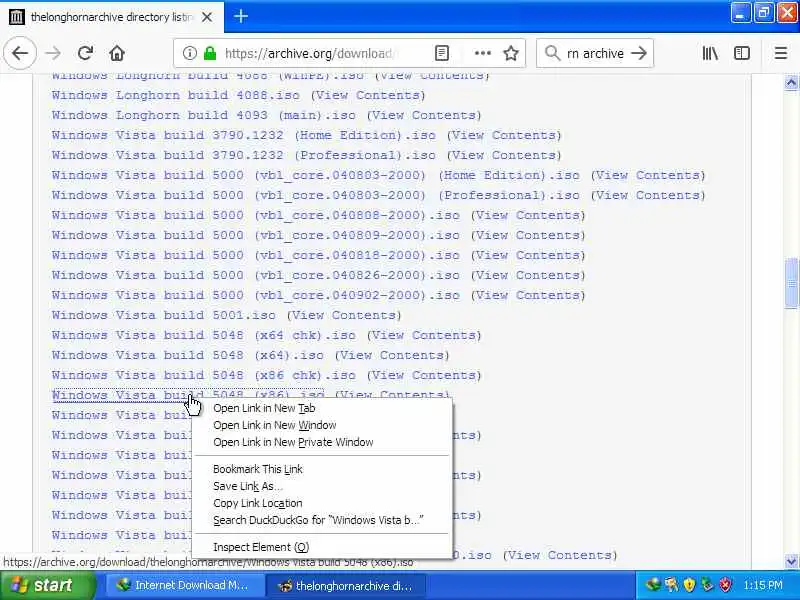Go to the home page icon

click(117, 53)
